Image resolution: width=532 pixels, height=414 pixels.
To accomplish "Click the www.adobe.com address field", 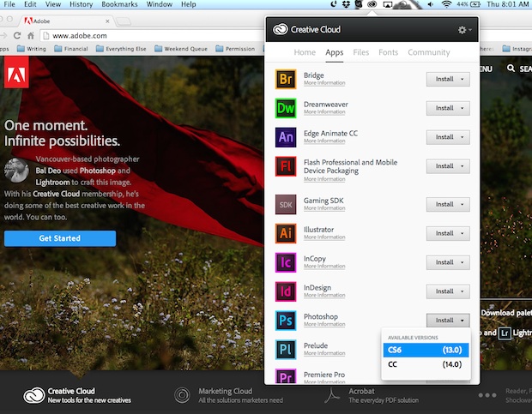I will 152,36.
